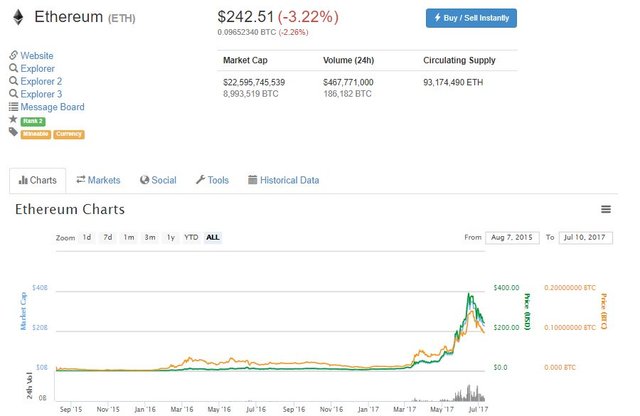Click the tag icon beside Mineable
Screen dimensions: 640x416
point(13,132)
